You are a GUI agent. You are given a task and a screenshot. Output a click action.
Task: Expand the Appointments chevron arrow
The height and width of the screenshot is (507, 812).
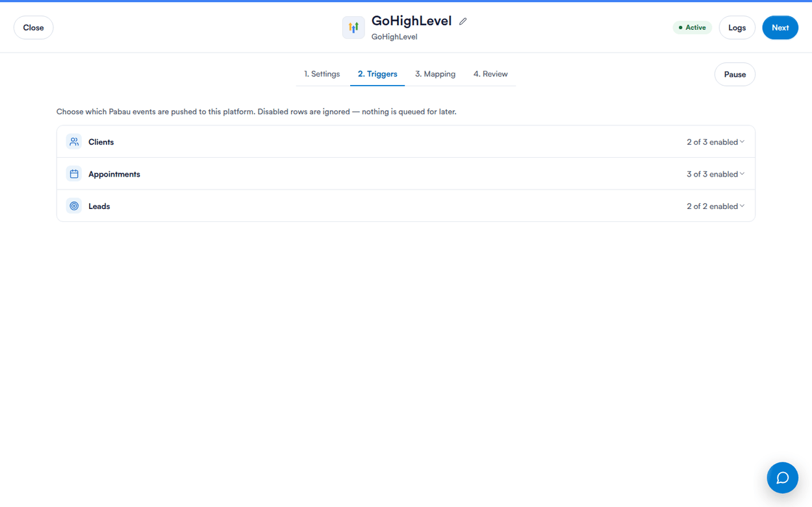(x=742, y=174)
